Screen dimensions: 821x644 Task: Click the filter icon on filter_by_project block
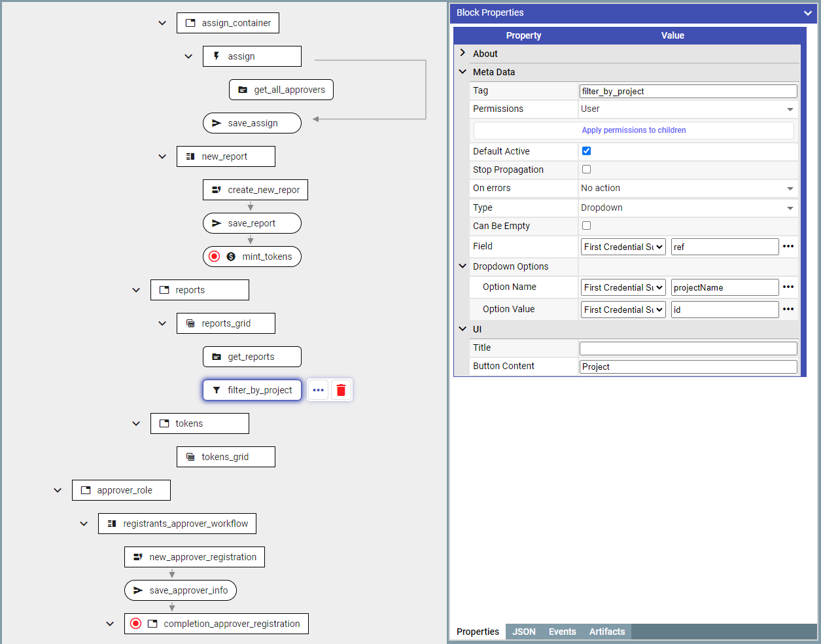217,390
